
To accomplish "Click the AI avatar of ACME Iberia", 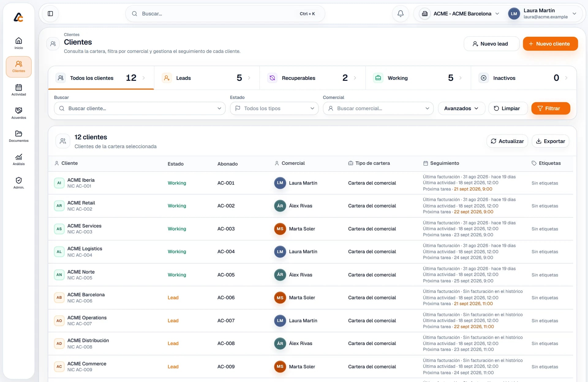I will [x=59, y=183].
